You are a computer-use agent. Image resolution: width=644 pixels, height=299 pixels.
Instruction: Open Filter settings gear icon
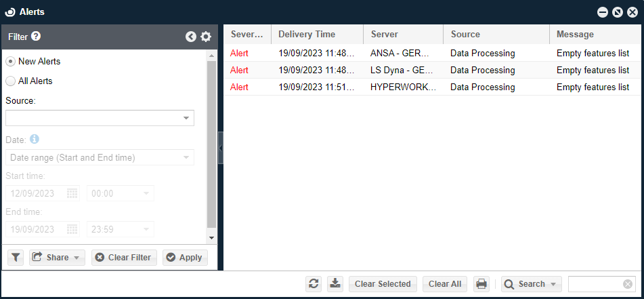click(x=206, y=37)
